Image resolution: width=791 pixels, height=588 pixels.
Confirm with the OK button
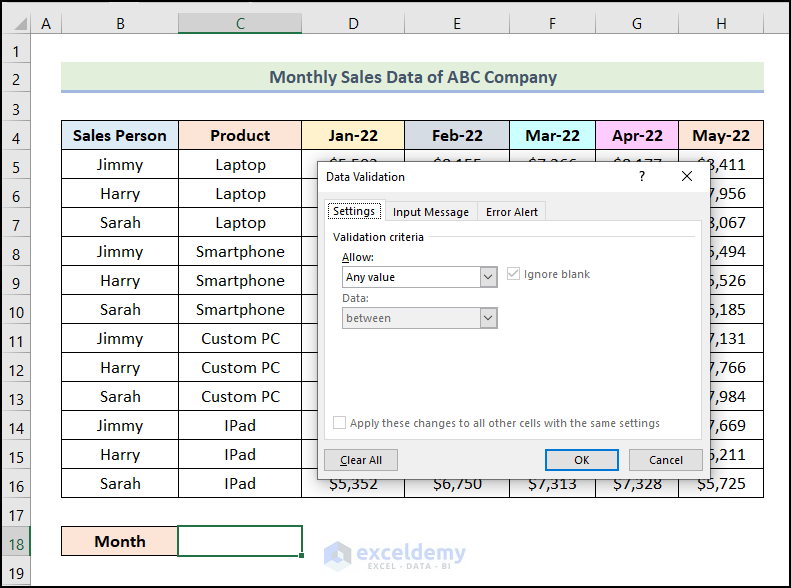582,460
